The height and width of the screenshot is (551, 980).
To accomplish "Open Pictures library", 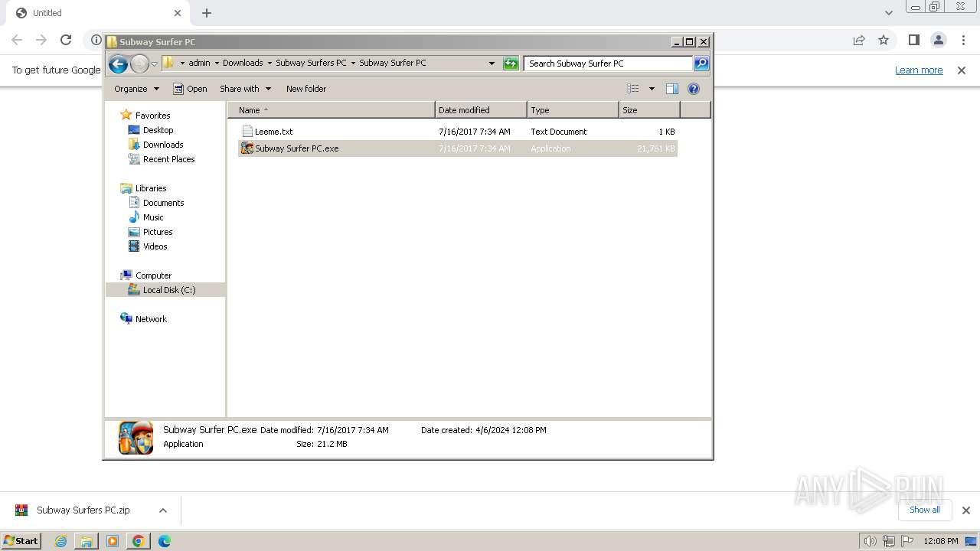I will coord(158,232).
